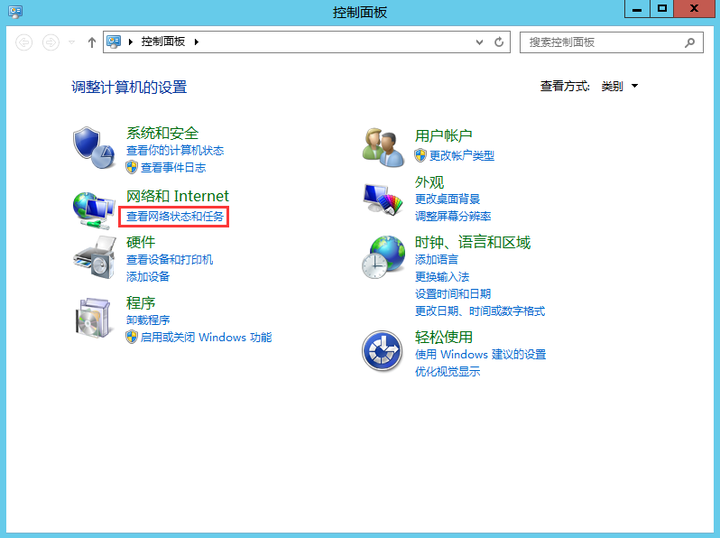Click 调整屏幕分辨率 link
The image size is (720, 538).
(453, 216)
